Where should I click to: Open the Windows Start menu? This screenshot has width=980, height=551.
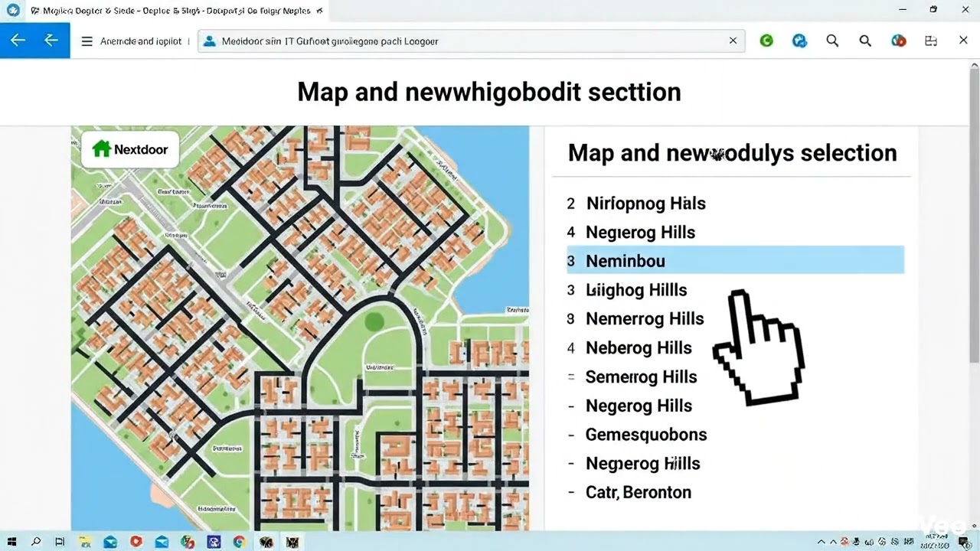[11, 542]
